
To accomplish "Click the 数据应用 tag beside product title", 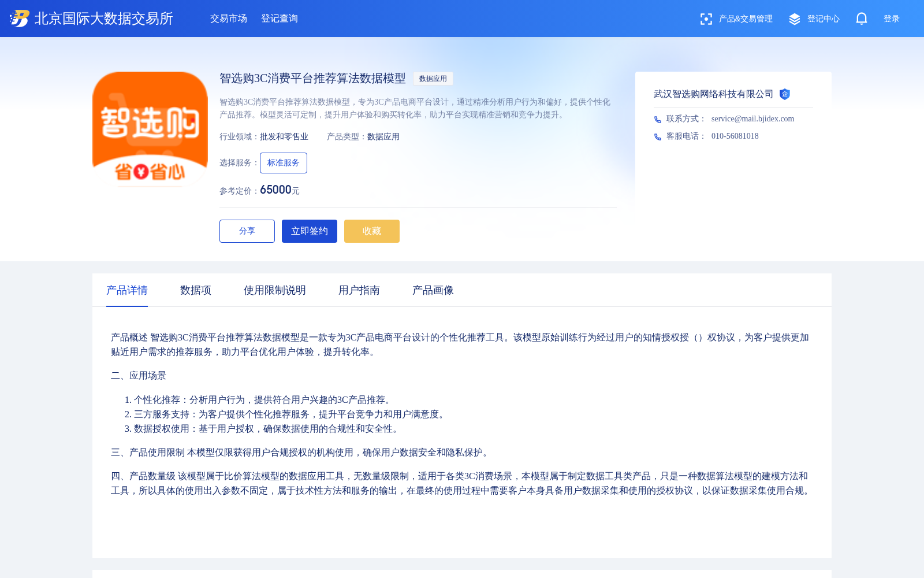I will (433, 79).
